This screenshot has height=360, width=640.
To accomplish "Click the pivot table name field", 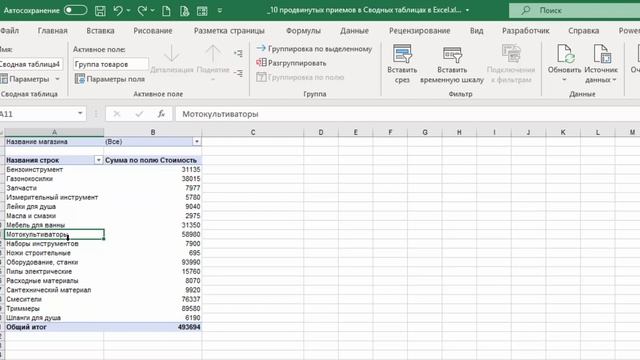I will 31,64.
